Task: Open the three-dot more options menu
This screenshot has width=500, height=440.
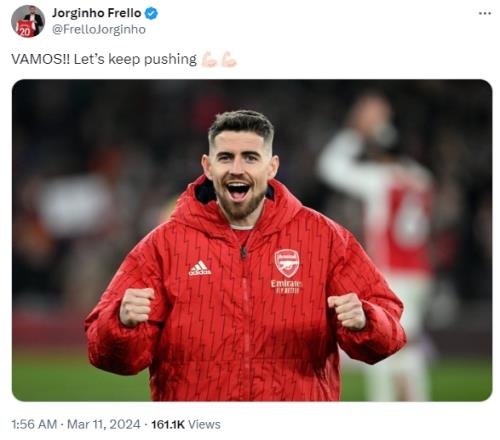Action: tap(484, 13)
